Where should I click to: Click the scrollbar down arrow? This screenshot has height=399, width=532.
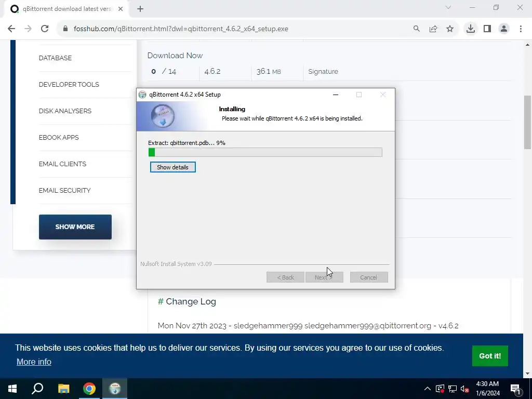tap(528, 374)
